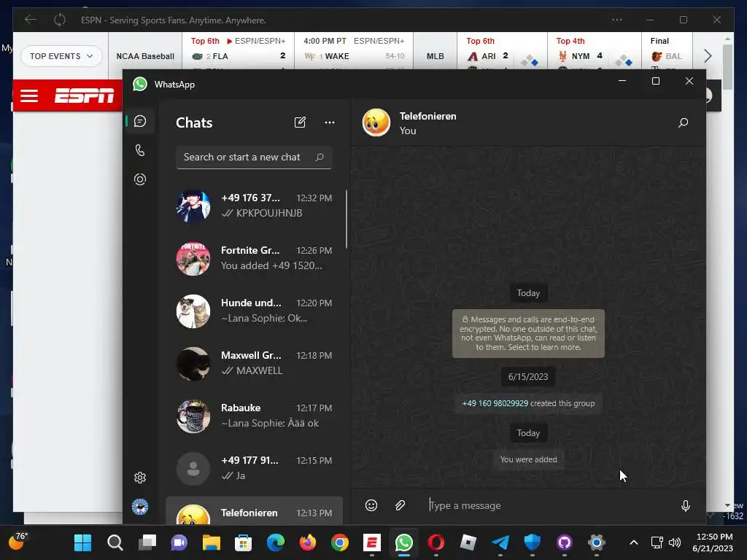Screen dimensions: 747x560
Task: Go back in the ESPN window
Action: [x=31, y=20]
